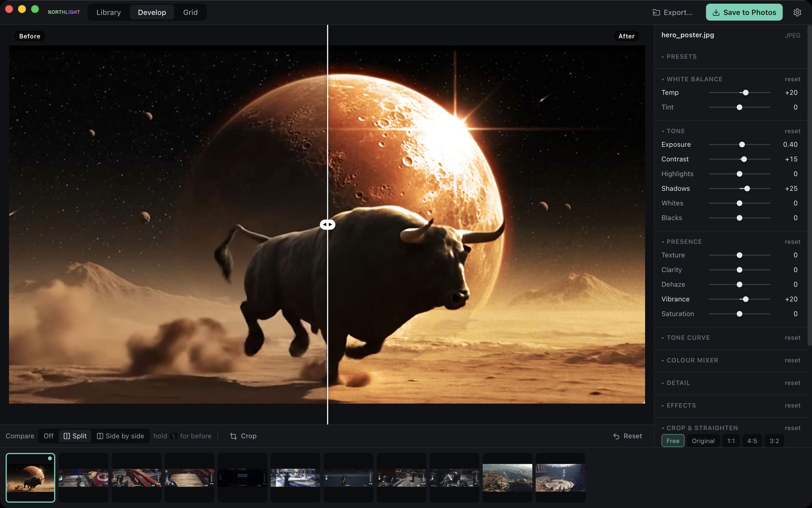Click the download icon on Save to Photos
The height and width of the screenshot is (508, 812).
pos(716,12)
